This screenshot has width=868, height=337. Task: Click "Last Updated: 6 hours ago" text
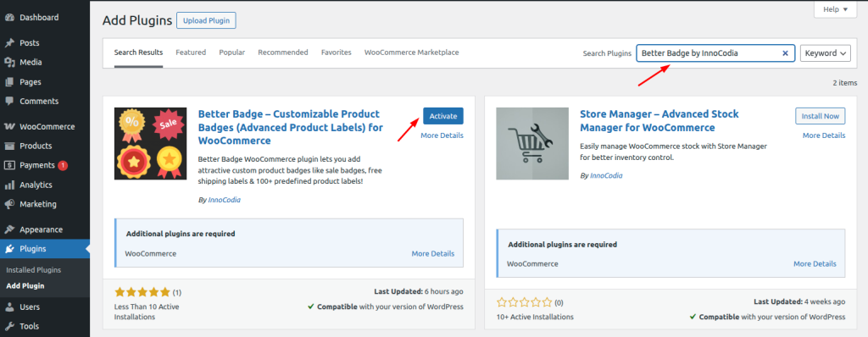point(419,291)
